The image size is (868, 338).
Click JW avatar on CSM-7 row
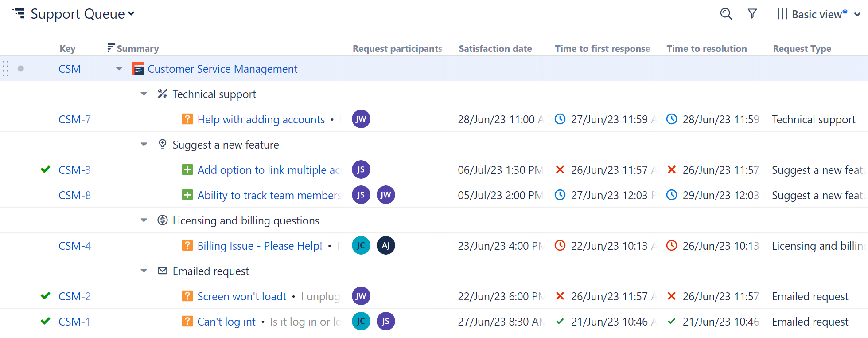pos(361,119)
